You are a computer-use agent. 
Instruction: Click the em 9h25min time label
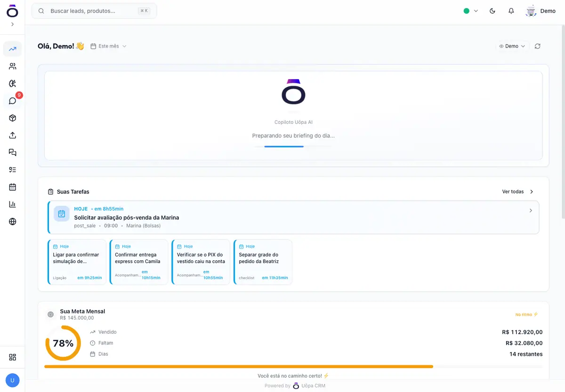[x=89, y=278]
